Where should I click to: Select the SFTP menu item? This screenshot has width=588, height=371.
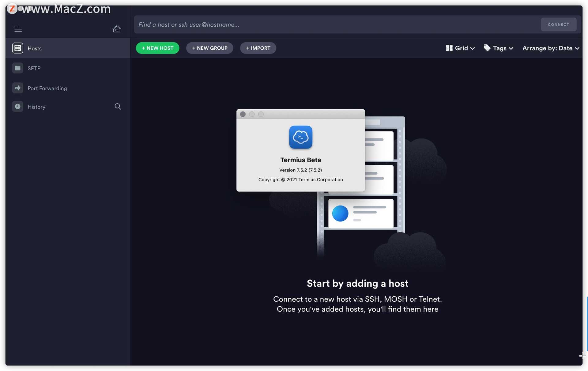click(x=68, y=68)
